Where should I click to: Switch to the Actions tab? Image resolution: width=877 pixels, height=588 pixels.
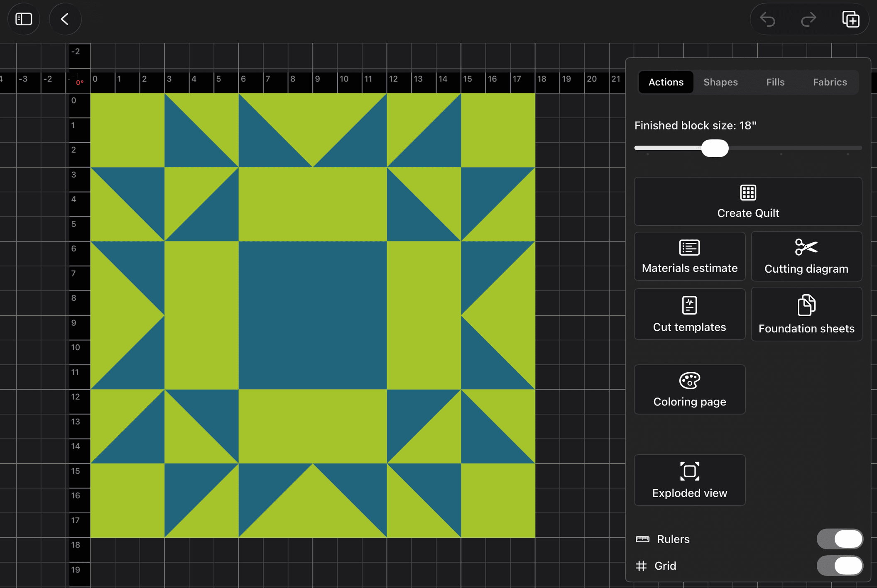tap(666, 82)
